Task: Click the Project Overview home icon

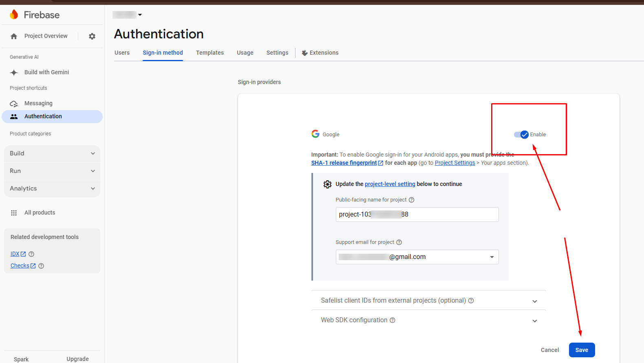Action: click(14, 36)
